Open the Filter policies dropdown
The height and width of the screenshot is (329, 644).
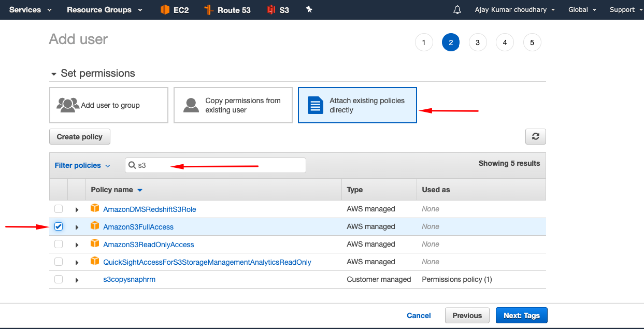(82, 165)
